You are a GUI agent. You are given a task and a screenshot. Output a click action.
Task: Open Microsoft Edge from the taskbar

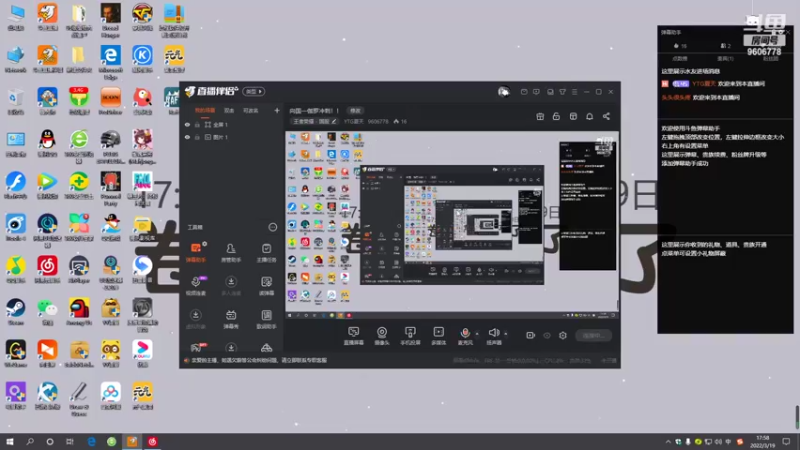[x=91, y=441]
